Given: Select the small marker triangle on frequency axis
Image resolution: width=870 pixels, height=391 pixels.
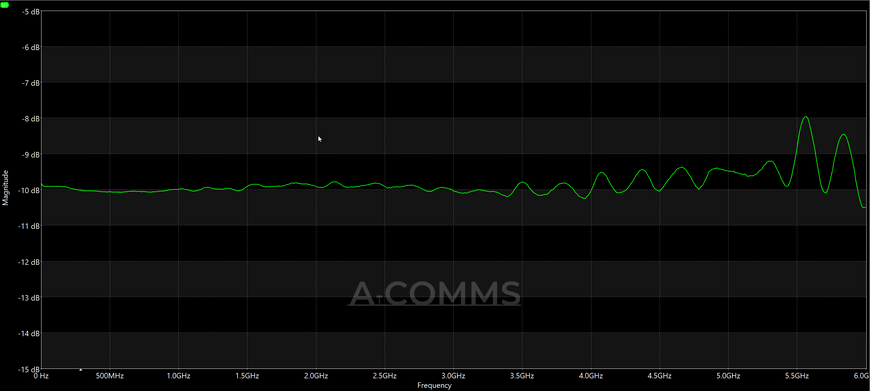Looking at the screenshot, I should click(x=80, y=369).
